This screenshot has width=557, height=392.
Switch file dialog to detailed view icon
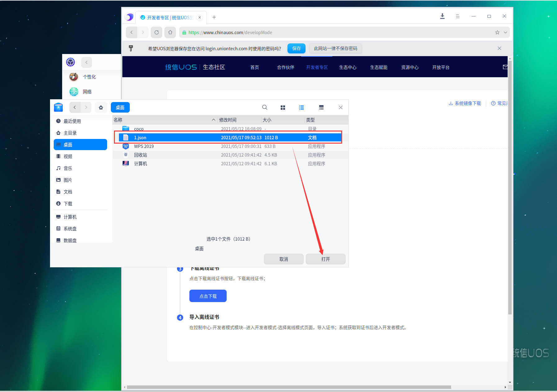click(321, 107)
